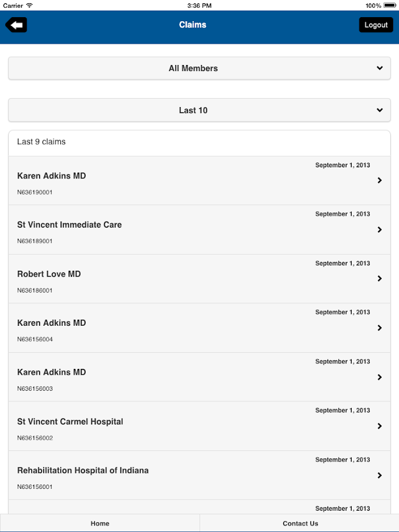
Task: Tap the battery icon in status bar
Action: point(390,5)
